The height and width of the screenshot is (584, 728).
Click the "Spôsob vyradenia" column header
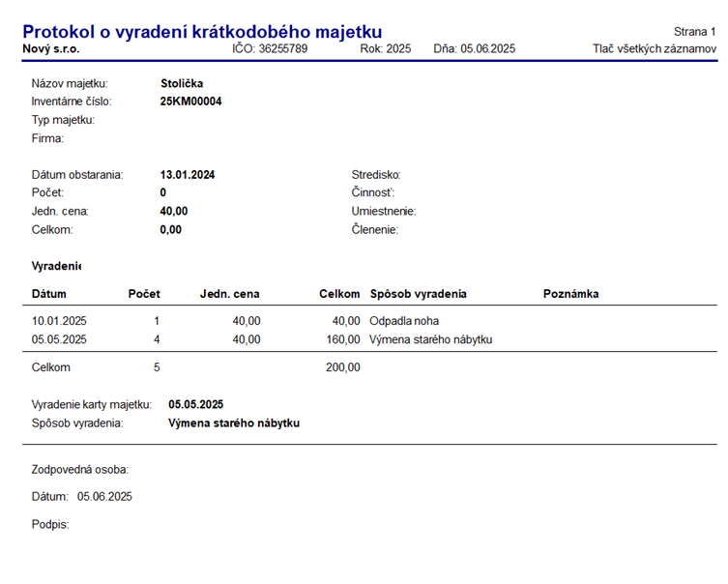[x=419, y=294]
